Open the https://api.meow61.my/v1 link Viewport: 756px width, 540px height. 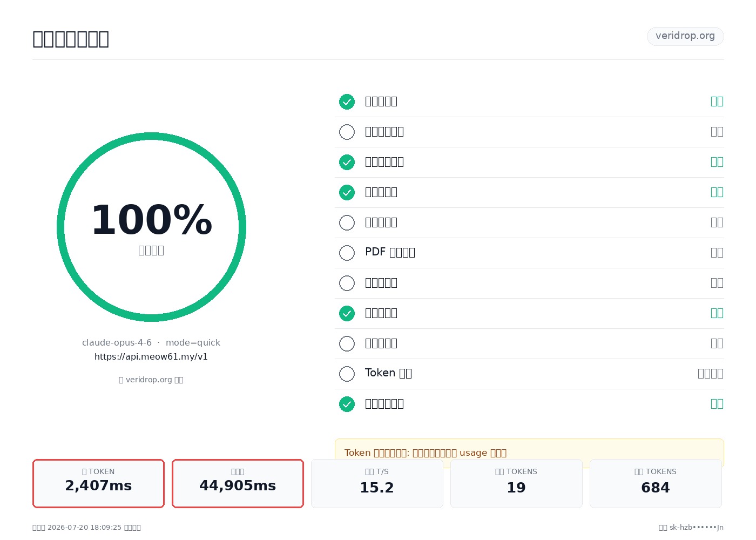151,356
